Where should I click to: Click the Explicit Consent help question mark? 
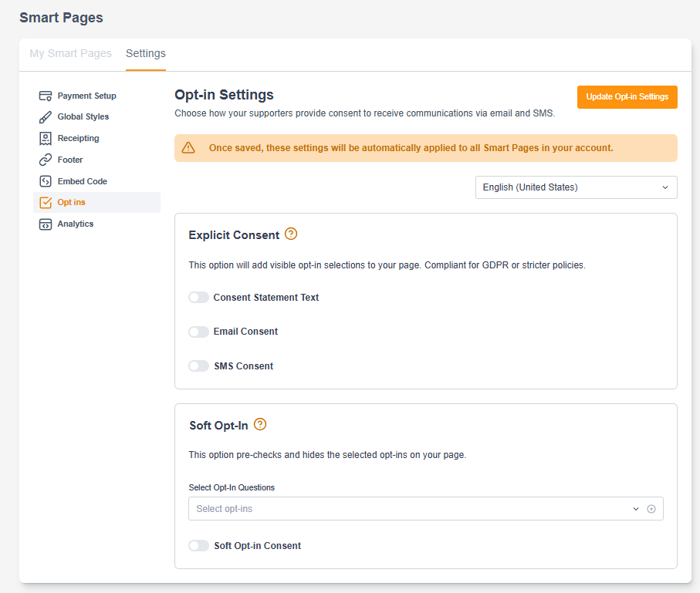point(292,234)
